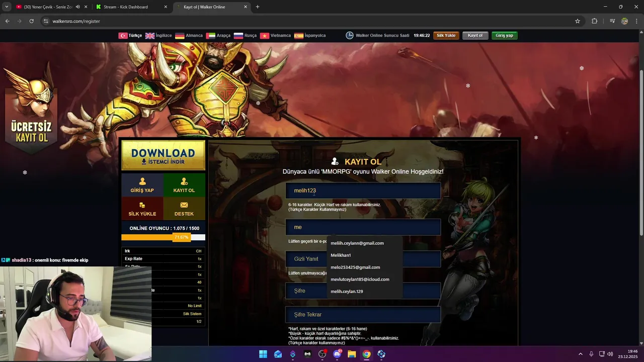Click the Chrome taskbar icon
Image resolution: width=644 pixels, height=362 pixels.
(x=367, y=354)
